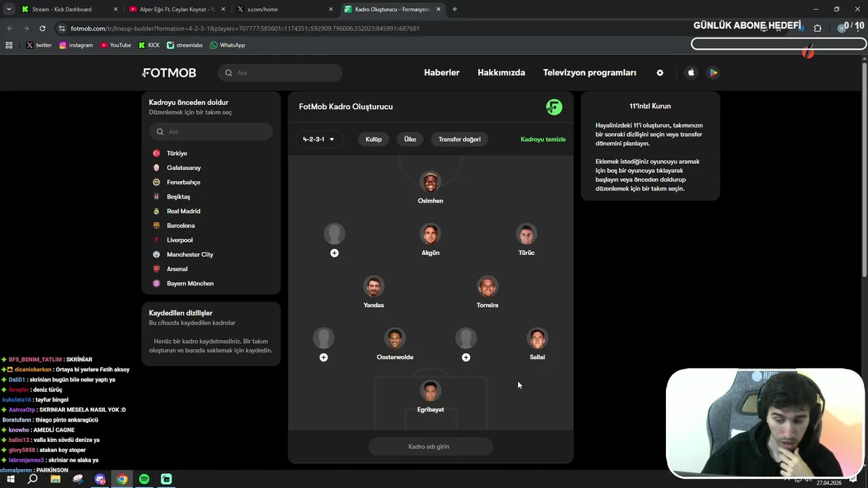The height and width of the screenshot is (488, 868).
Task: Click the browser forward arrow
Action: 26,28
